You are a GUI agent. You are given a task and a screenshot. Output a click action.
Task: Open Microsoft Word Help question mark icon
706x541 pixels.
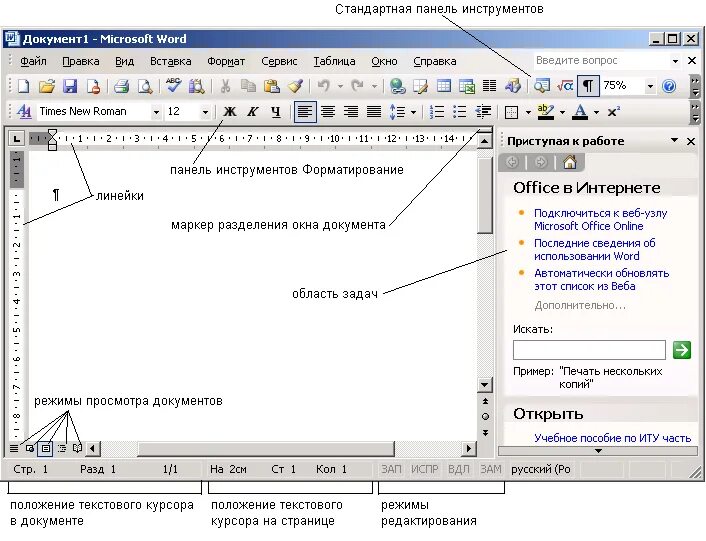pyautogui.click(x=669, y=86)
